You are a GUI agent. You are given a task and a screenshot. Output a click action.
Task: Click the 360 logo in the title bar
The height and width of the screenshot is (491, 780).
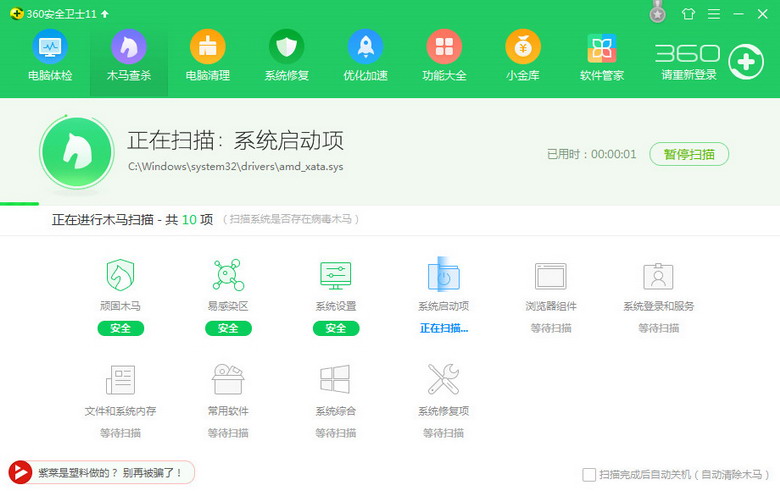[x=16, y=13]
